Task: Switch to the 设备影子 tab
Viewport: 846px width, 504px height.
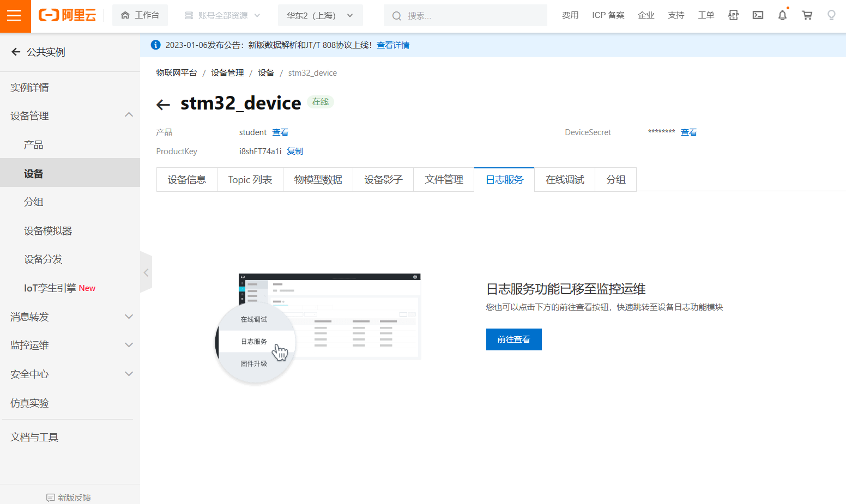Action: 383,180
